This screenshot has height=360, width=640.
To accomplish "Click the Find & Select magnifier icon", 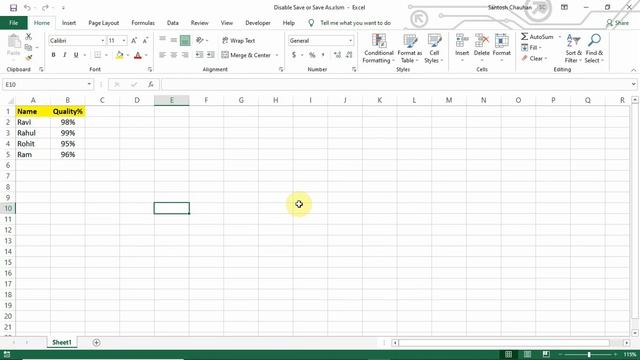I will tap(594, 48).
